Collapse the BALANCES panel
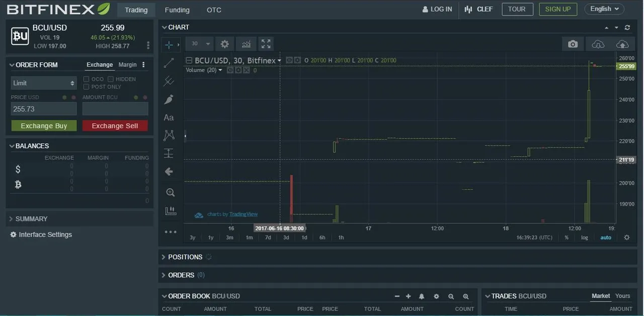The image size is (644, 316). coord(12,146)
